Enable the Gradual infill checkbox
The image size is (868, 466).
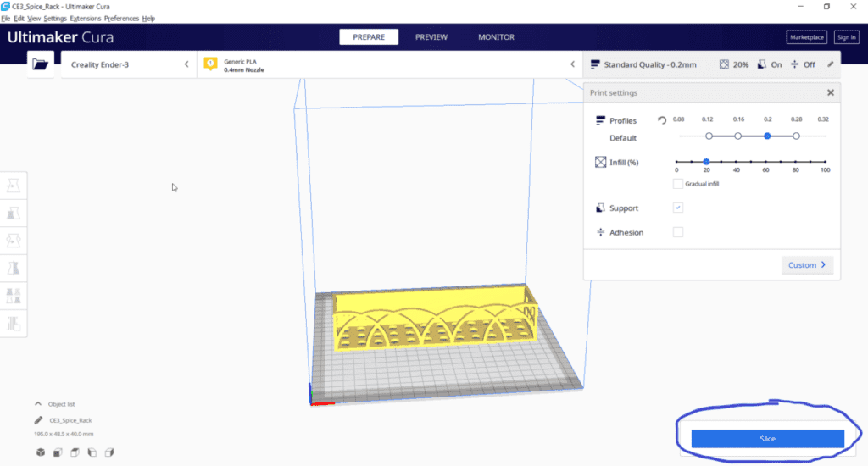pos(677,184)
